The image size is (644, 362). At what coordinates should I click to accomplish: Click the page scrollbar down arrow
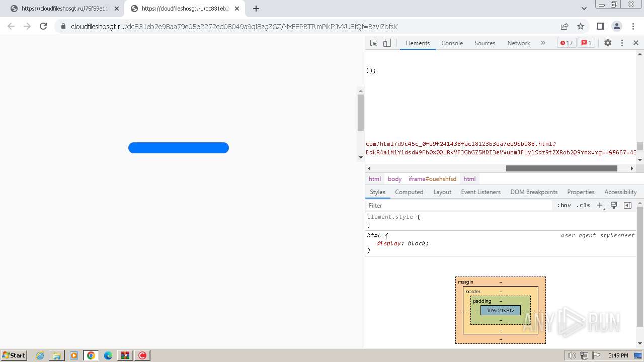point(360,157)
